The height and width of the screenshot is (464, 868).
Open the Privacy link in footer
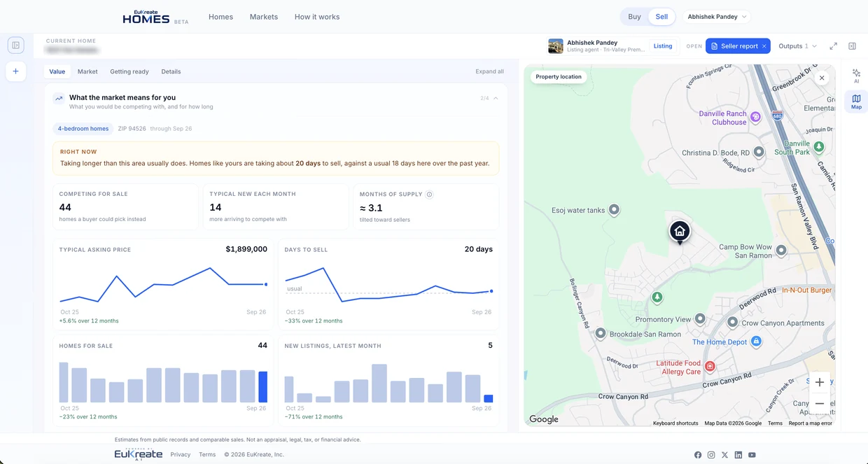point(181,455)
